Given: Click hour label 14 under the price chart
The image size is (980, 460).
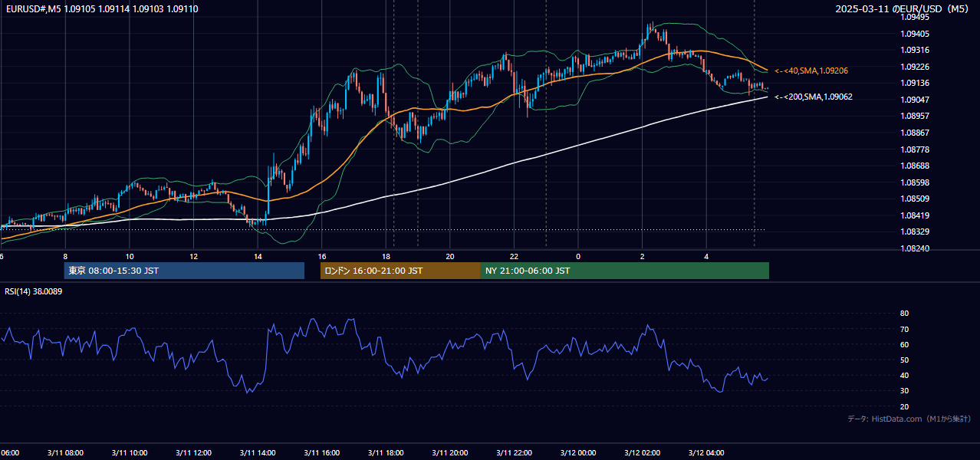Looking at the screenshot, I should pyautogui.click(x=258, y=256).
